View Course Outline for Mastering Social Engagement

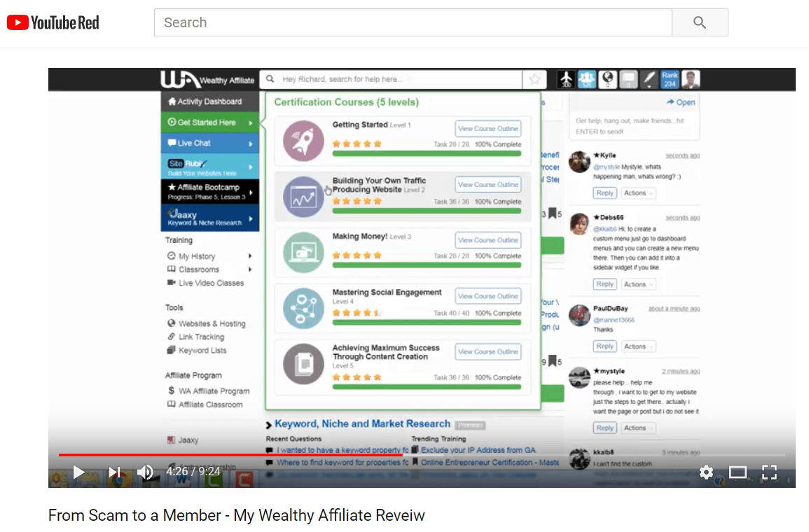488,296
